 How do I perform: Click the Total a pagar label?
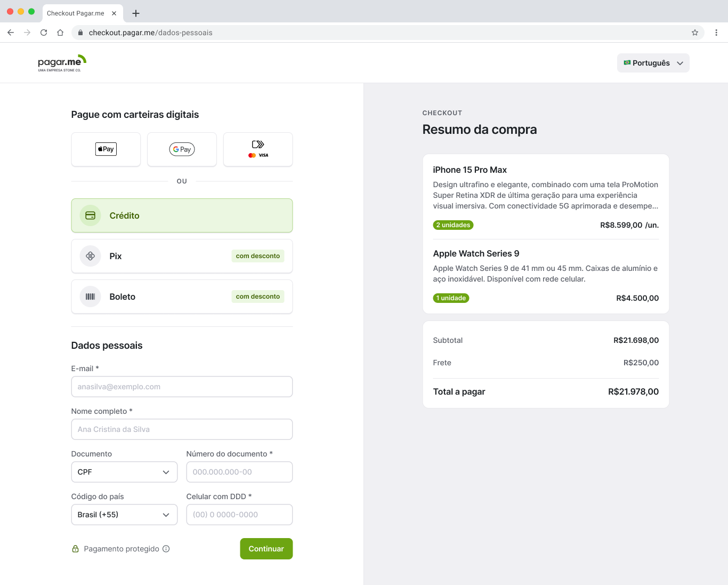tap(459, 391)
